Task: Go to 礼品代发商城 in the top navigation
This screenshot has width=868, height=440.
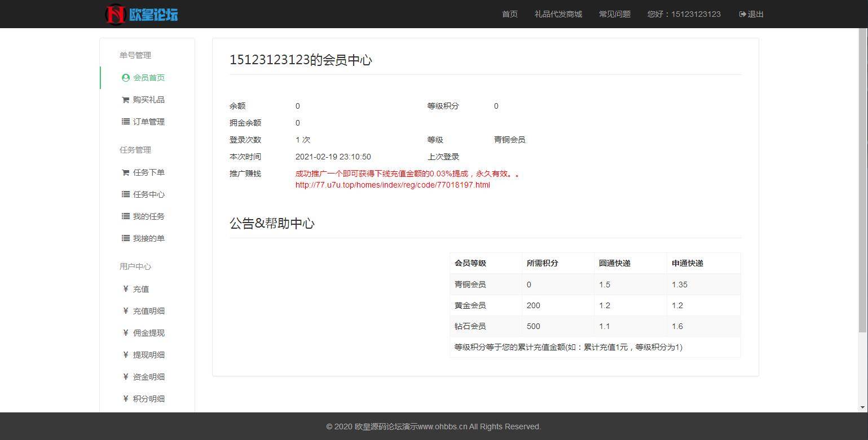Action: tap(558, 14)
